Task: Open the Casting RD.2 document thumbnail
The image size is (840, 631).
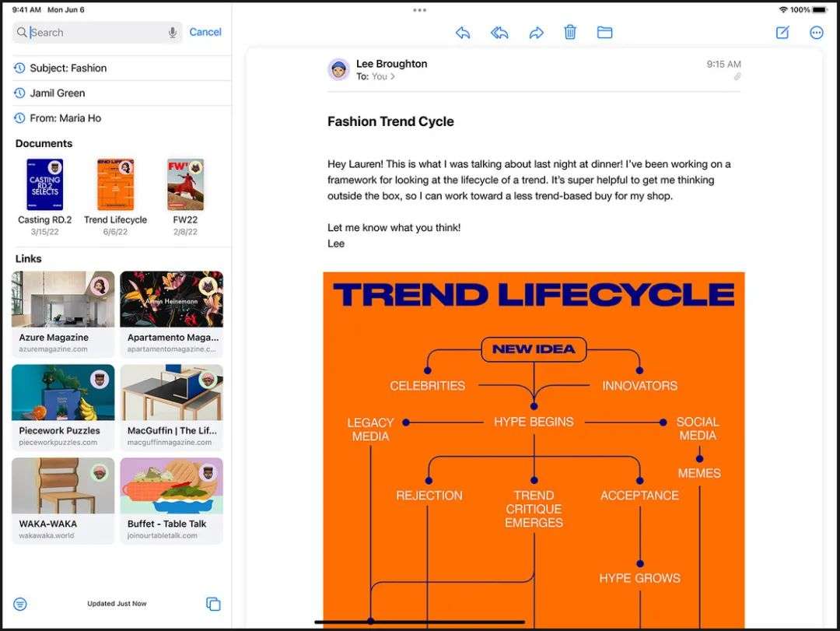Action: 45,184
